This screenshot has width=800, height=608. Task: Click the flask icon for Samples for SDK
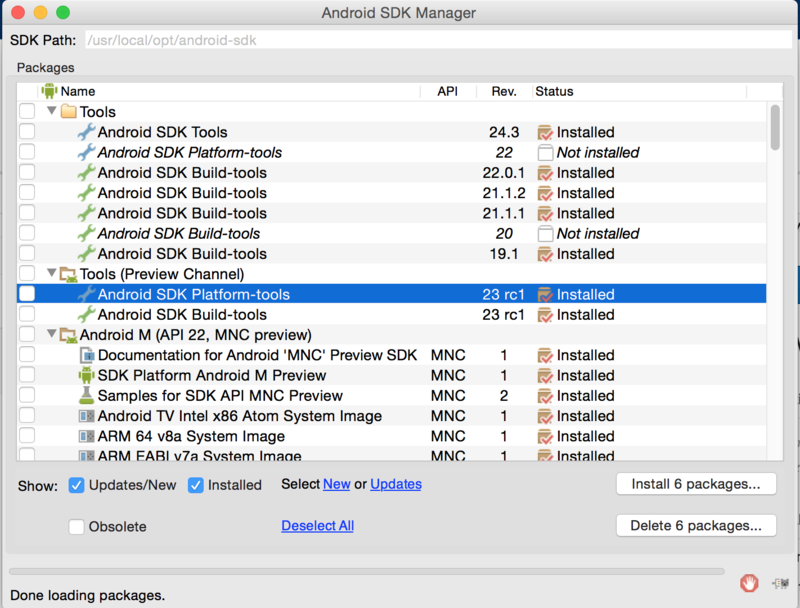pos(86,396)
